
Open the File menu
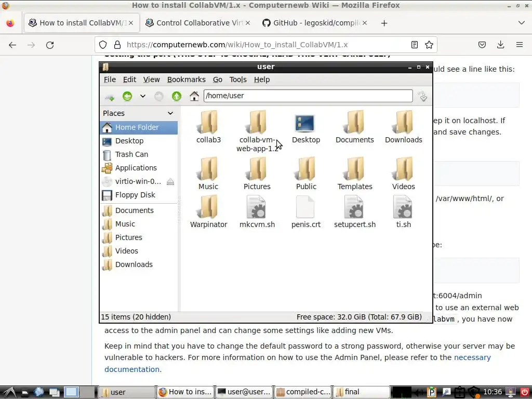click(110, 79)
